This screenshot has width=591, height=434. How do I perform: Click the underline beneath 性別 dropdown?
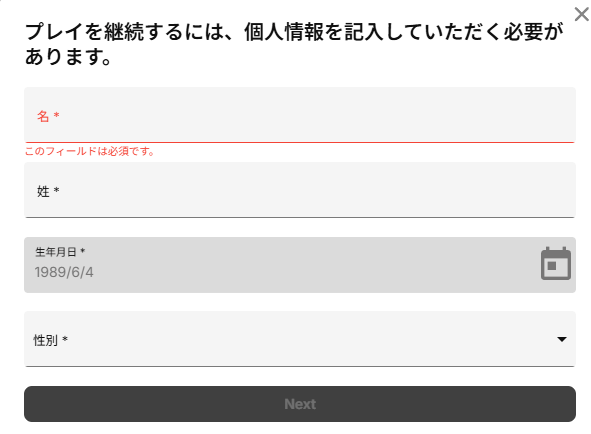[x=300, y=366]
